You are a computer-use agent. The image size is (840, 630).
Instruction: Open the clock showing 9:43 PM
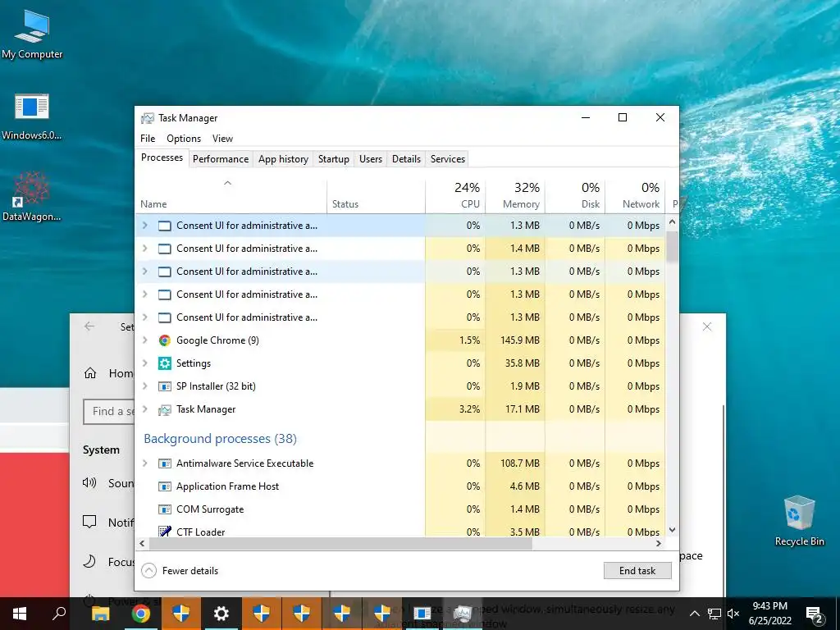tap(769, 614)
